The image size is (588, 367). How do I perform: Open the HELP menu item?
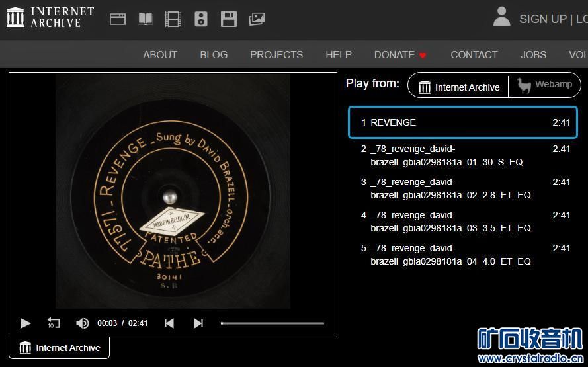tap(339, 55)
